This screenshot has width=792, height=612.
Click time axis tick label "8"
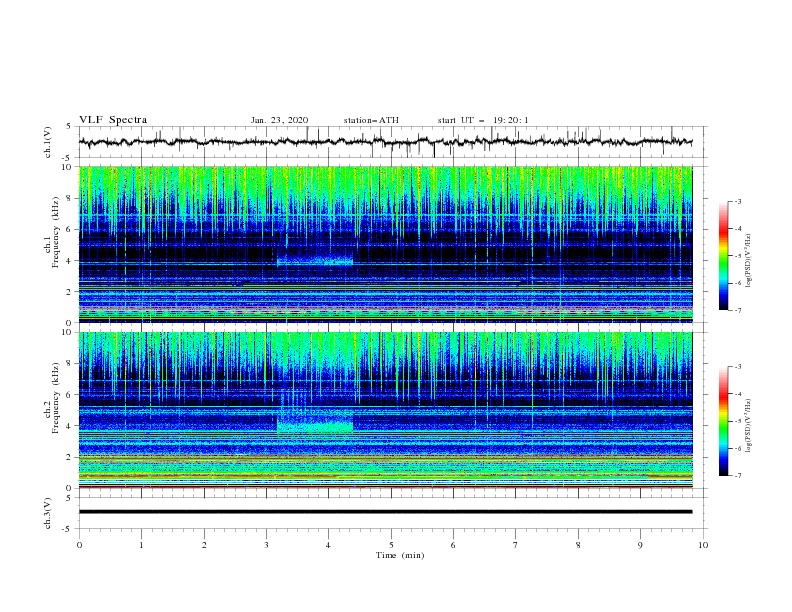click(x=578, y=545)
